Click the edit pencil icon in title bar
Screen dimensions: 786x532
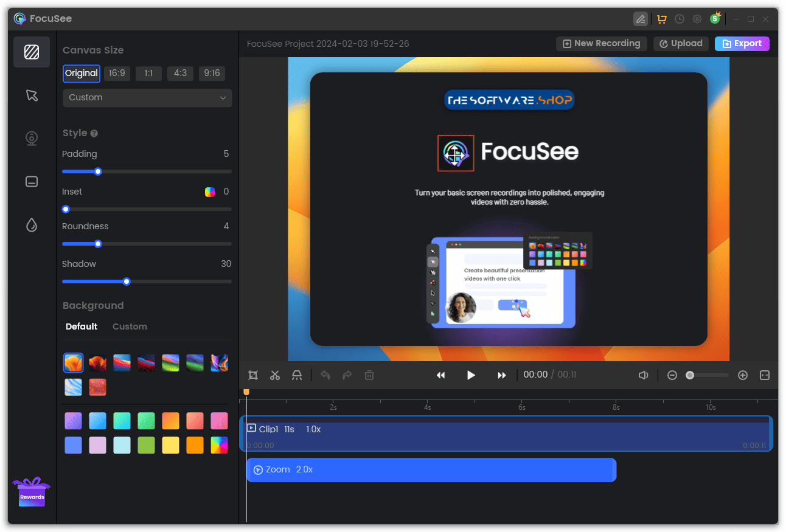coord(640,19)
